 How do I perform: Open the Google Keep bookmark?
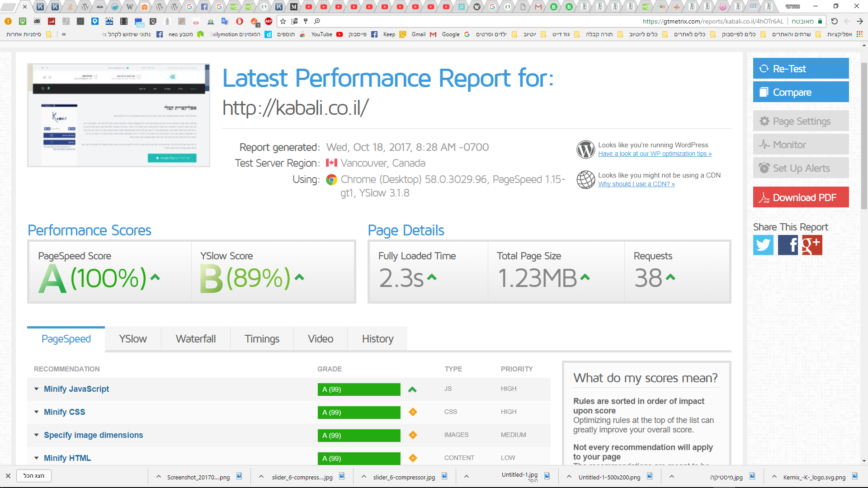point(394,34)
